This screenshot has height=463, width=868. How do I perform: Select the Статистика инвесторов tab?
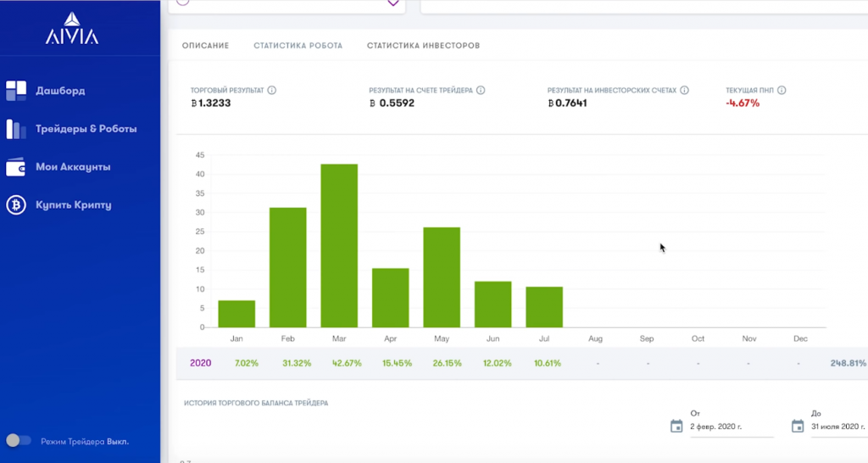423,46
